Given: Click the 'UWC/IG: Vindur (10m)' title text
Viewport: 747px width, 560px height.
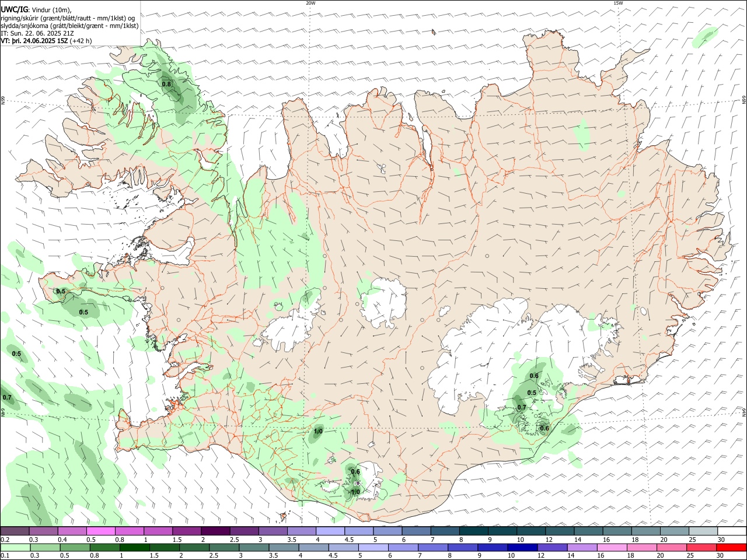Looking at the screenshot, I should tap(36, 9).
